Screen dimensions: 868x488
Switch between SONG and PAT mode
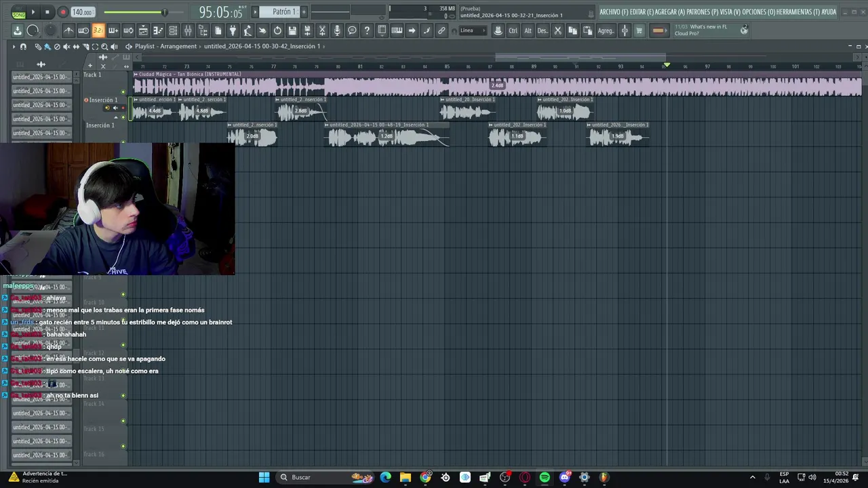pos(18,14)
